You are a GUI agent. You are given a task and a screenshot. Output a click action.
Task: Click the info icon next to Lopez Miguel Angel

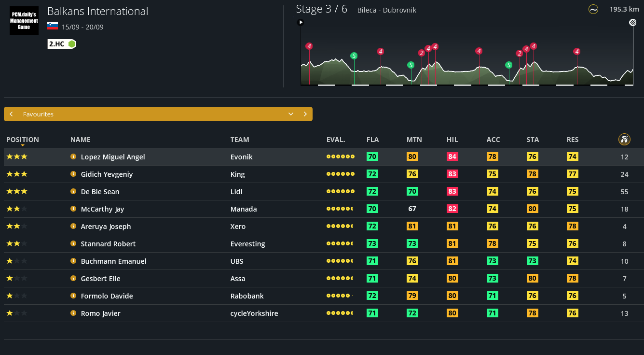tap(73, 156)
